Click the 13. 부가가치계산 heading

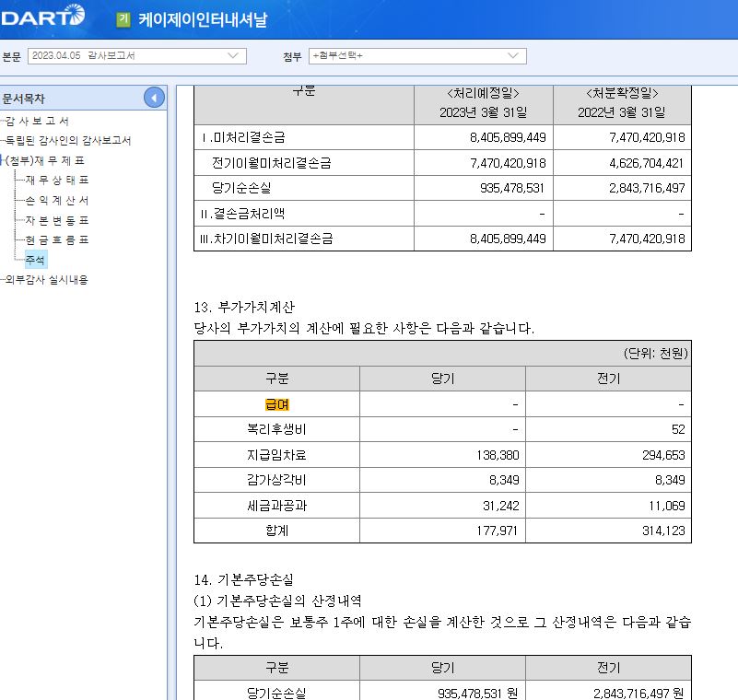click(x=244, y=307)
